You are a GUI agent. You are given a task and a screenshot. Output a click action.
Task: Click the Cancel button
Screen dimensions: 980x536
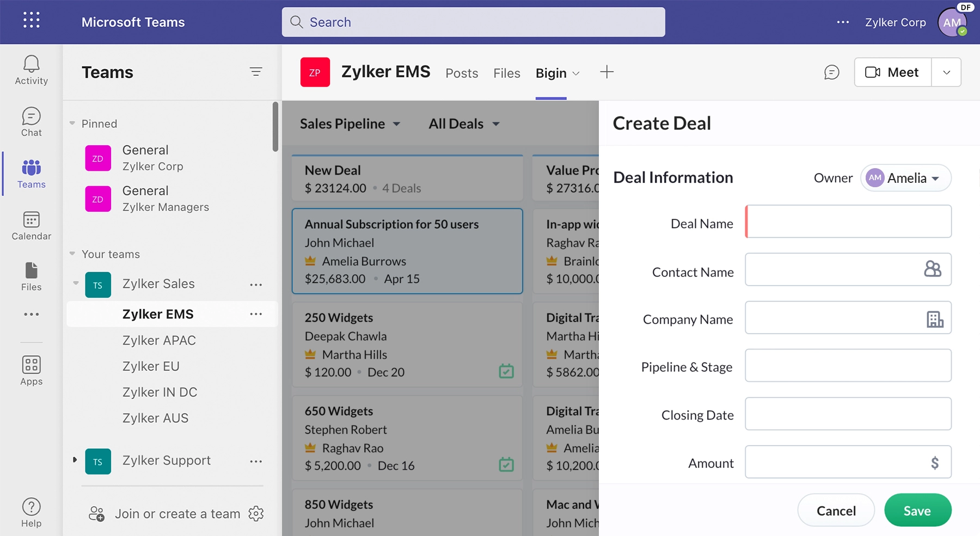click(x=836, y=510)
